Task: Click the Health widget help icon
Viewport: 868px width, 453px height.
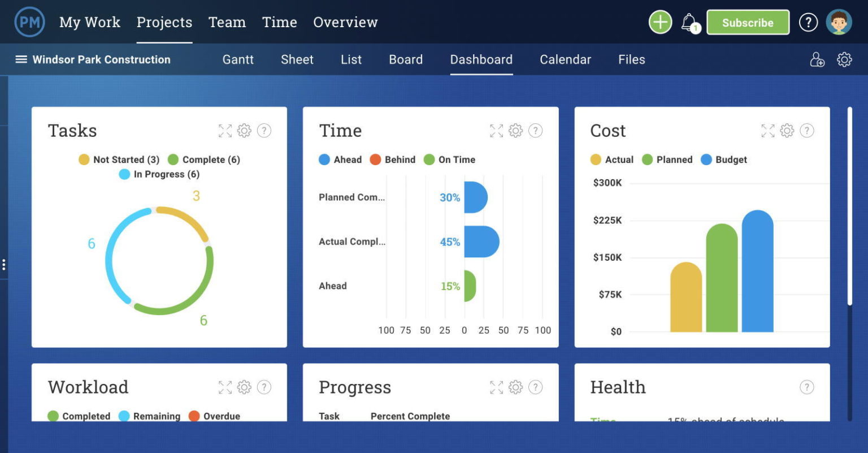Action: click(x=807, y=387)
